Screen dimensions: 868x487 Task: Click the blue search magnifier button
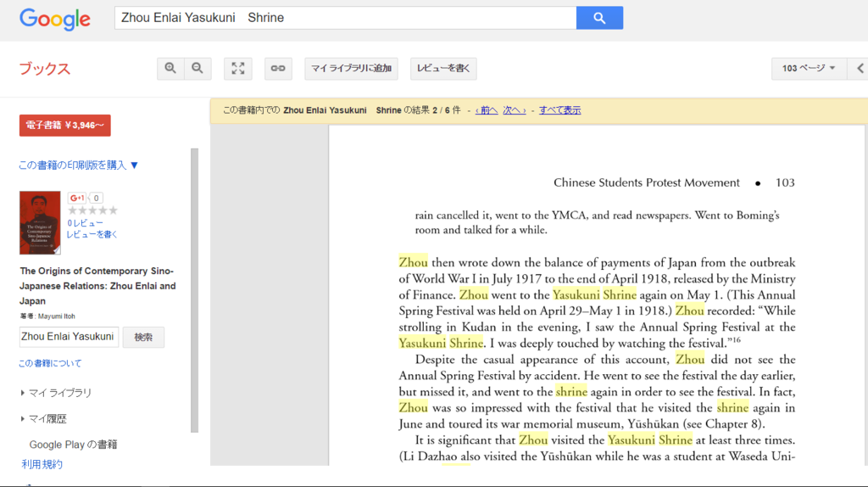pyautogui.click(x=599, y=18)
